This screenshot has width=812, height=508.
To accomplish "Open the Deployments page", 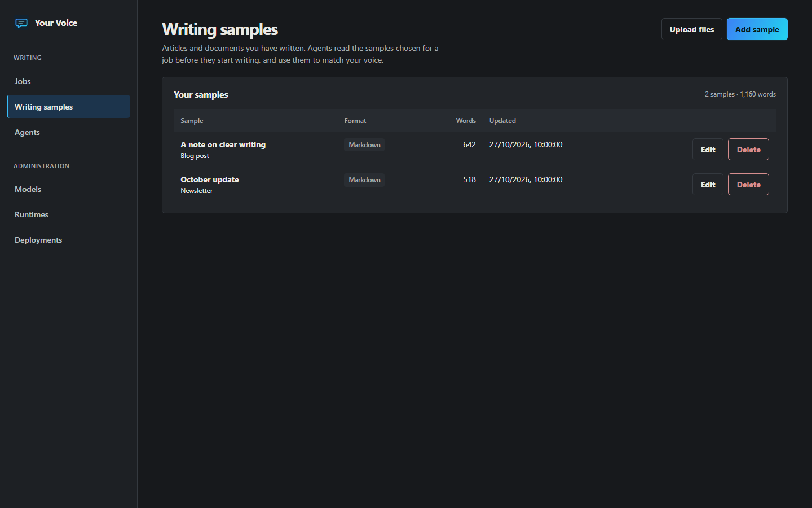I will pyautogui.click(x=68, y=240).
